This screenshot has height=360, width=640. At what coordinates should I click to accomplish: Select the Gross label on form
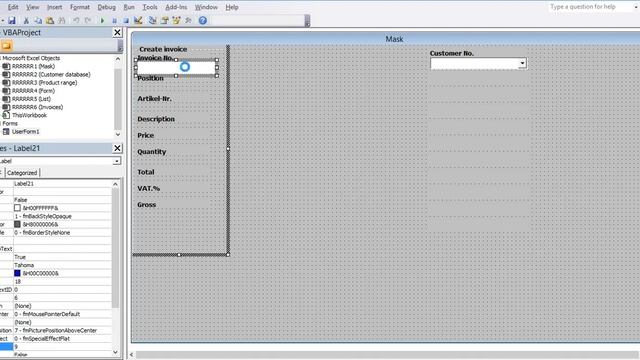click(x=147, y=205)
